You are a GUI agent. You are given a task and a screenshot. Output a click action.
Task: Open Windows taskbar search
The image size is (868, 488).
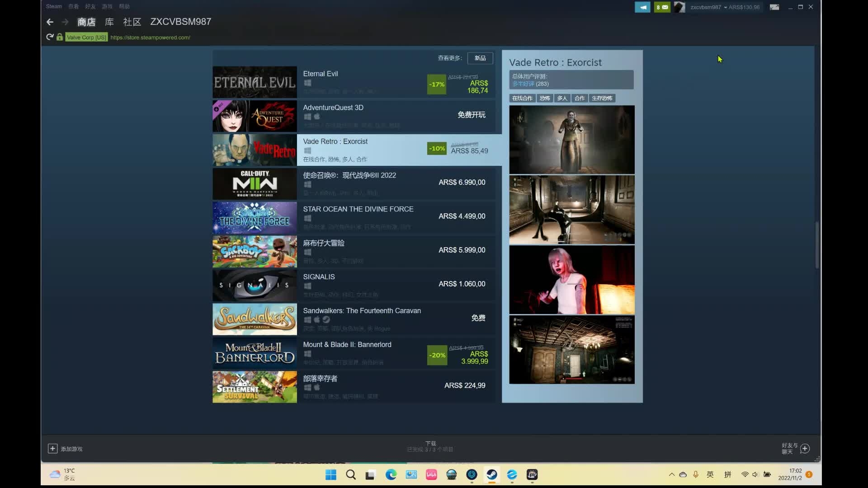(351, 474)
